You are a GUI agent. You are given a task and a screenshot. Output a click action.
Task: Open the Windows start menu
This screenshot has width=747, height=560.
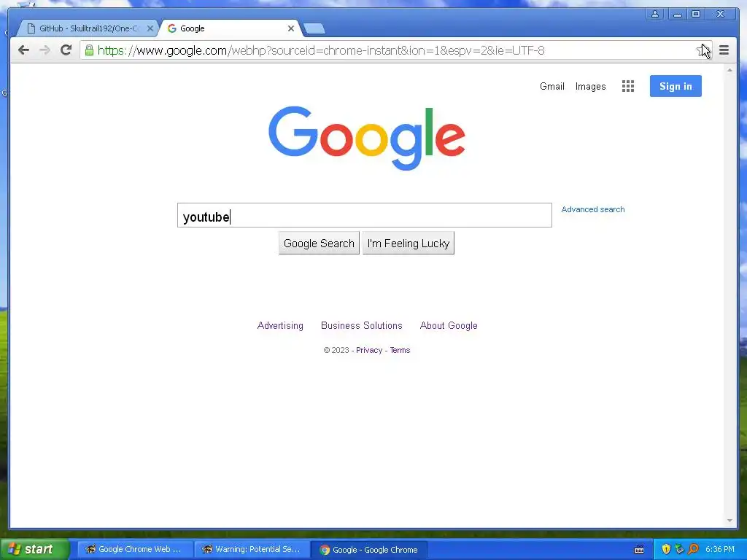coord(34,549)
